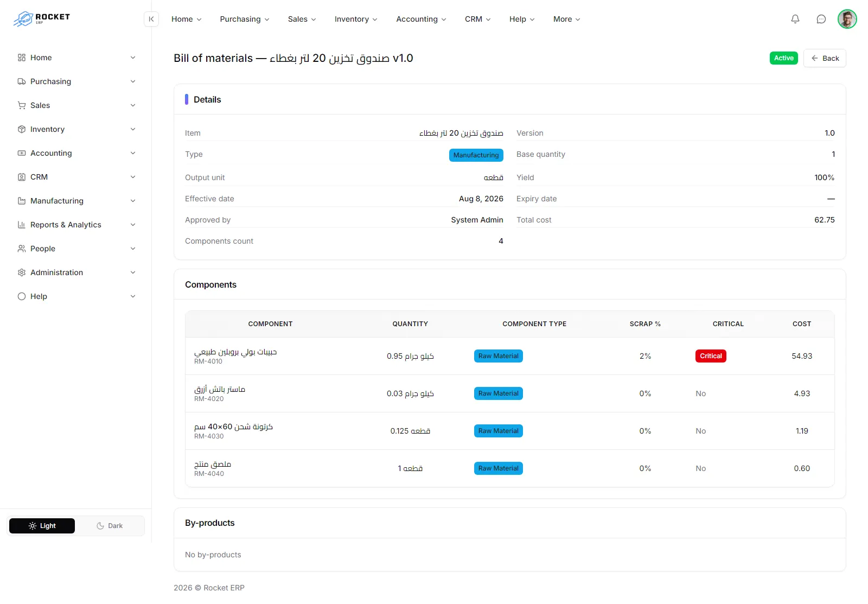Viewport: 868px width, 604px height.
Task: Open the chat messages icon
Action: (x=821, y=19)
